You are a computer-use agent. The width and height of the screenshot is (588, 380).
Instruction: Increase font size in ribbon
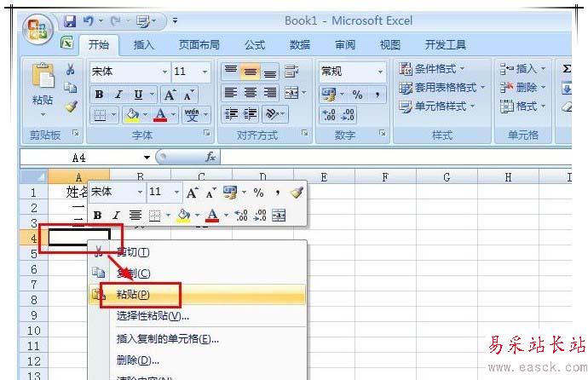pos(170,95)
